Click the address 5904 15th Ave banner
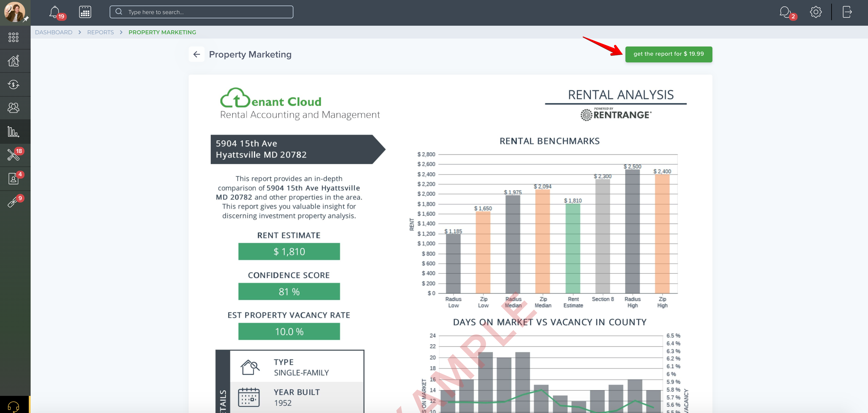 click(x=297, y=150)
